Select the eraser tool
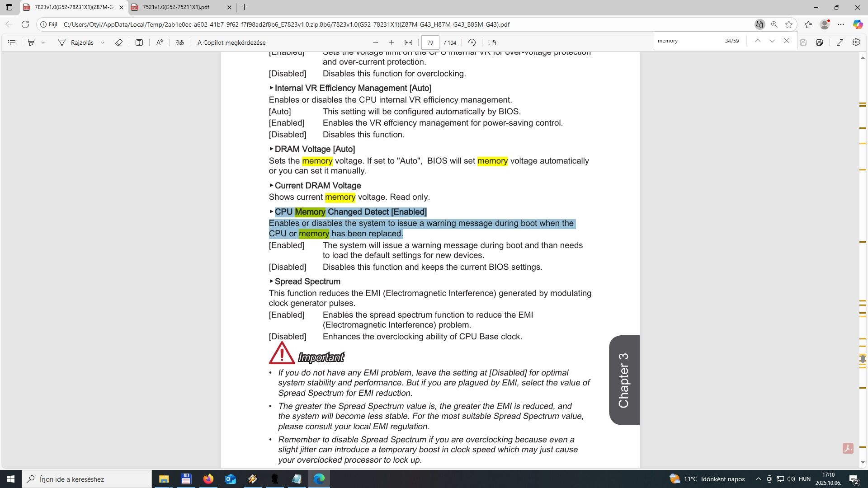This screenshot has height=488, width=868. click(119, 42)
